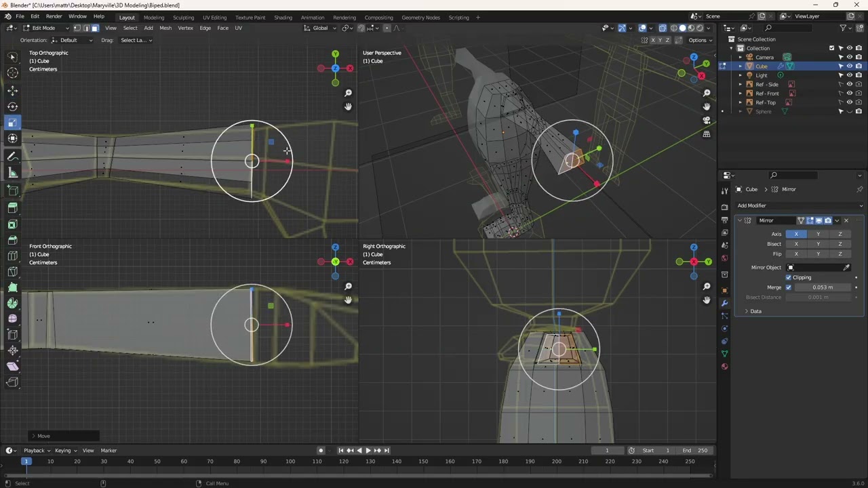Viewport: 868px width, 488px height.
Task: Choose the Edge Slide tool
Action: click(12, 335)
